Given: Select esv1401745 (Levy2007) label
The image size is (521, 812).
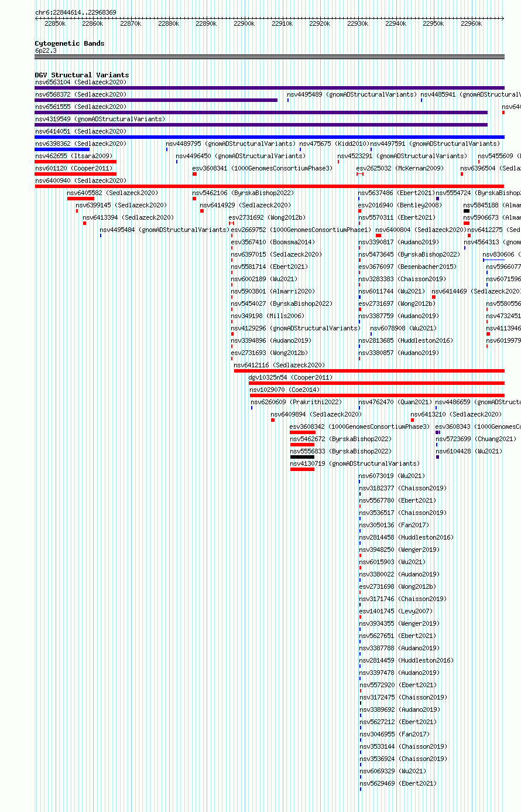Looking at the screenshot, I should coord(395,611).
